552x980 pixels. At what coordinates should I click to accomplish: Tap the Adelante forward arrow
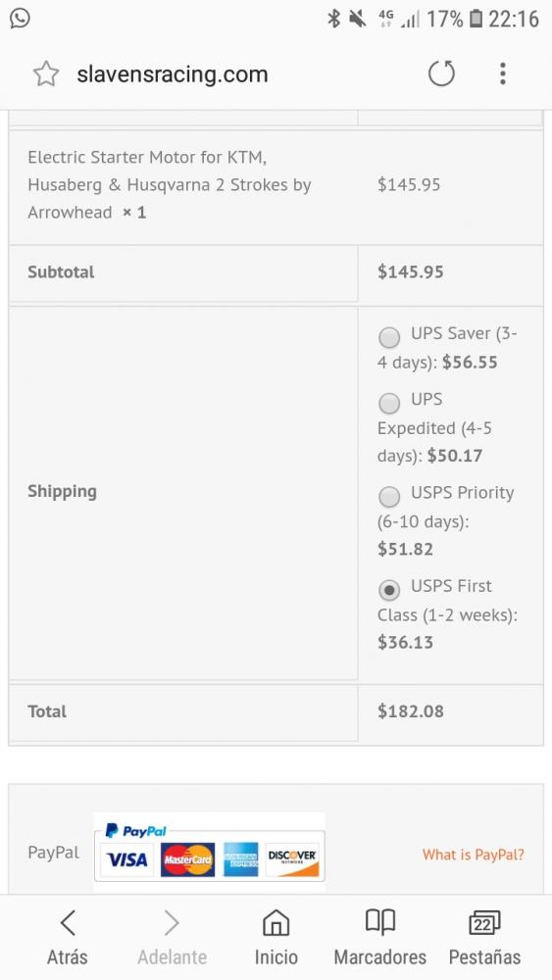pyautogui.click(x=172, y=938)
